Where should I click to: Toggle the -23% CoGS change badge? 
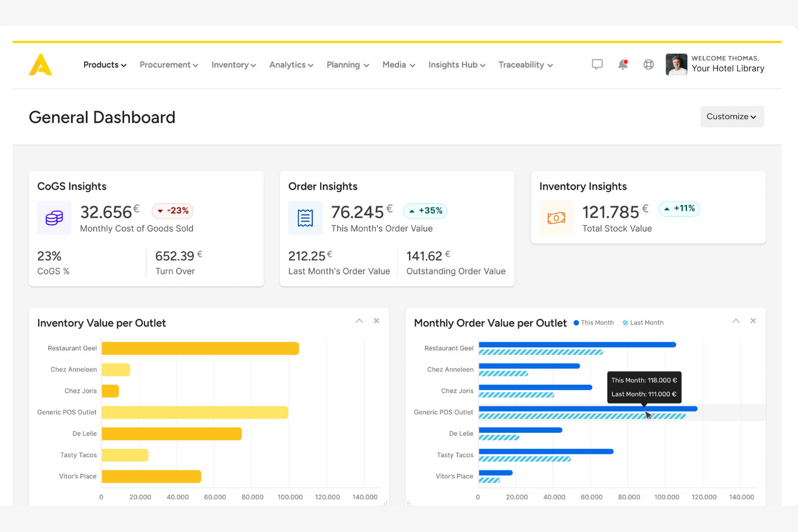point(172,211)
